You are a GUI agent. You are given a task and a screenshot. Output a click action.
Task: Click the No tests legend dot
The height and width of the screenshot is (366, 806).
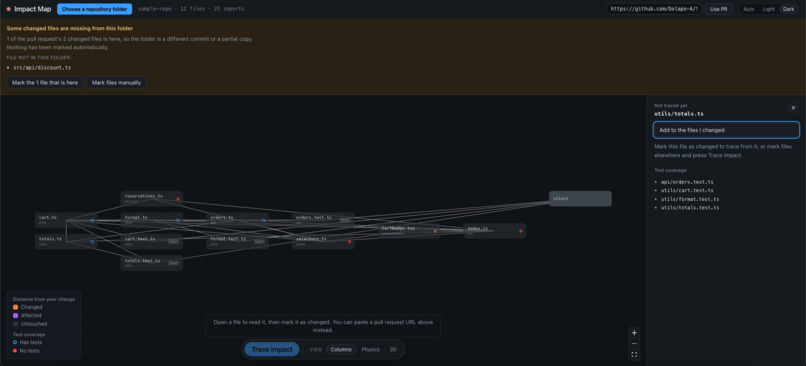click(15, 351)
